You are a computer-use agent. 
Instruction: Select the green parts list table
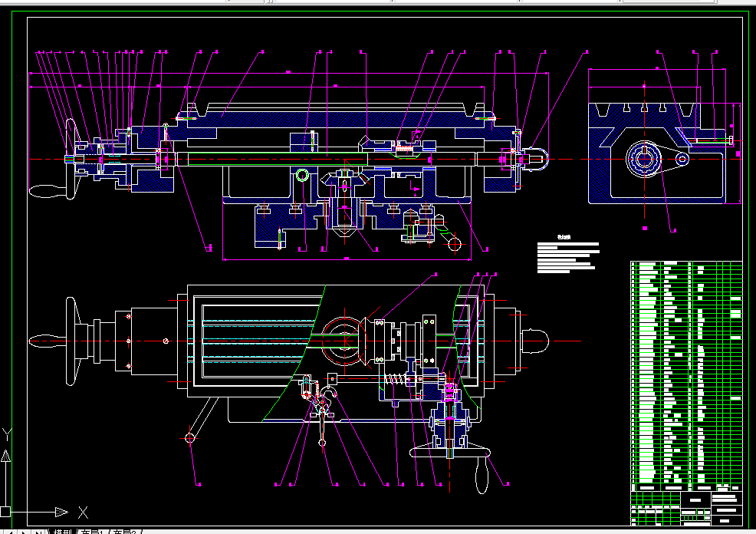(686, 376)
